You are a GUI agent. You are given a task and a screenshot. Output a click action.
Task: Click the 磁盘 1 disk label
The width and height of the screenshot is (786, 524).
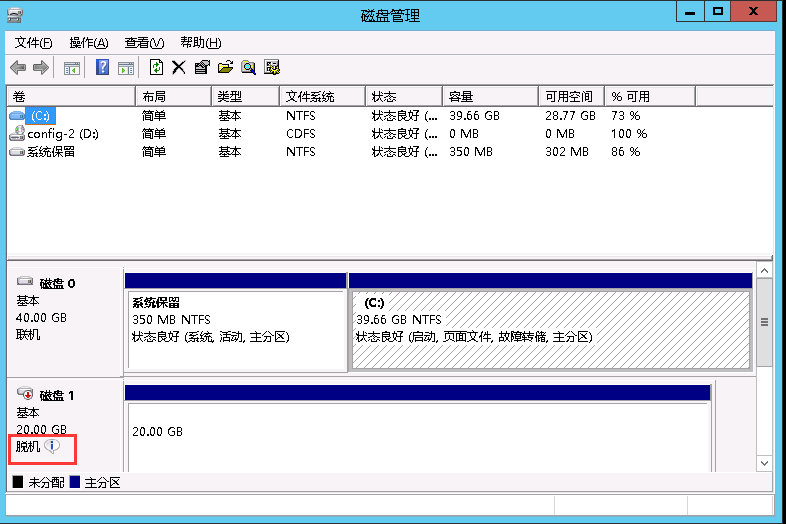click(57, 395)
